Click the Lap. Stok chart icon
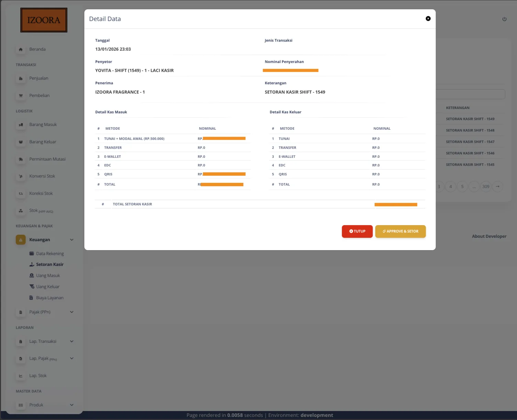 [x=21, y=376]
